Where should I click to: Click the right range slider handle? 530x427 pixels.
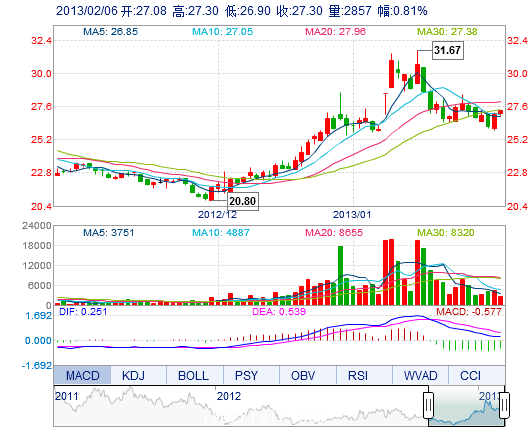pos(504,404)
